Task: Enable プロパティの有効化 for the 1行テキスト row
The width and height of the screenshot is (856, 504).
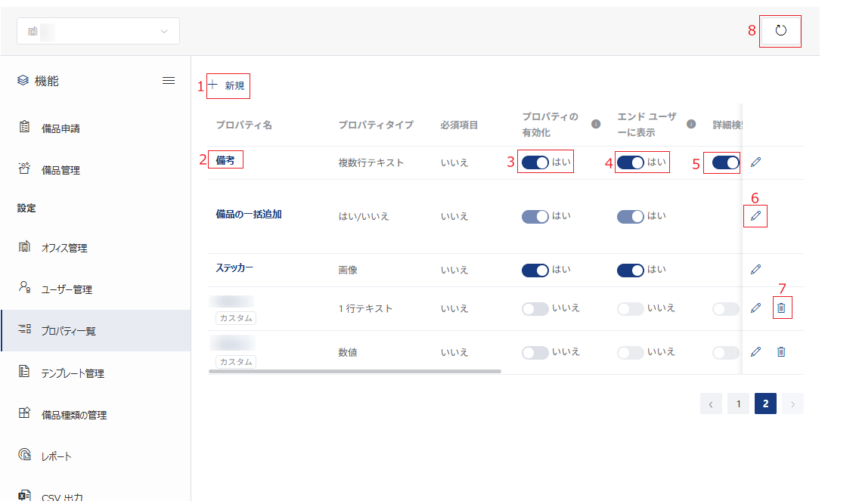Action: tap(535, 309)
